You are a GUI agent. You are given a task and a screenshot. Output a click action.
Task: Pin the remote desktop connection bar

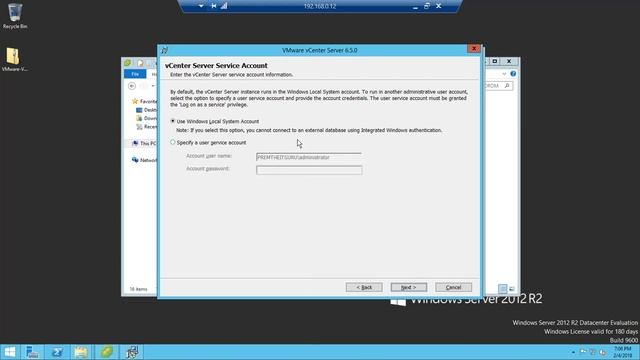point(213,6)
